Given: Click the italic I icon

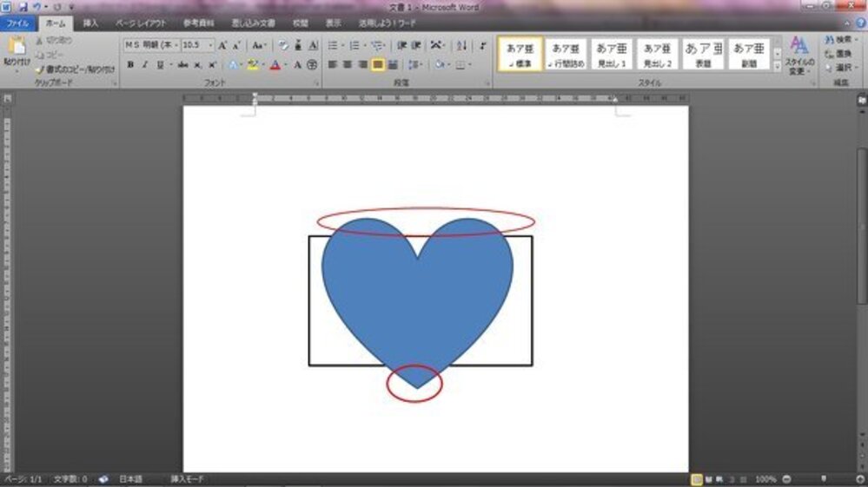Looking at the screenshot, I should 143,64.
